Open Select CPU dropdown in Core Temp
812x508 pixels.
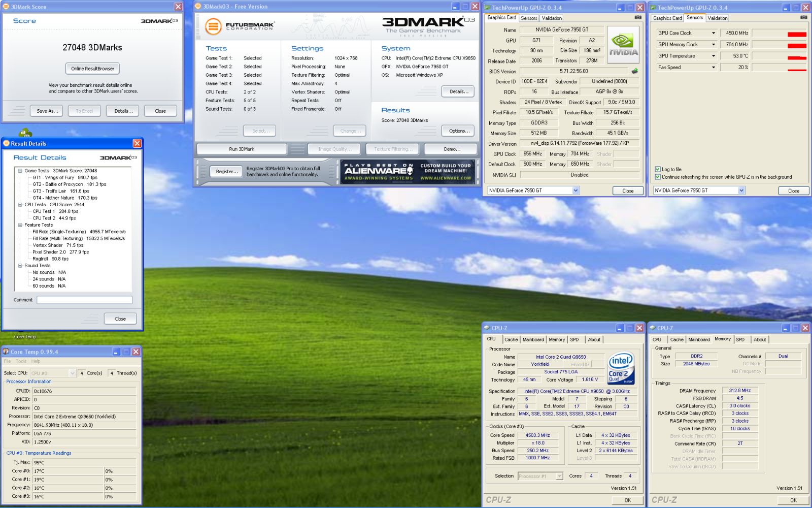73,373
